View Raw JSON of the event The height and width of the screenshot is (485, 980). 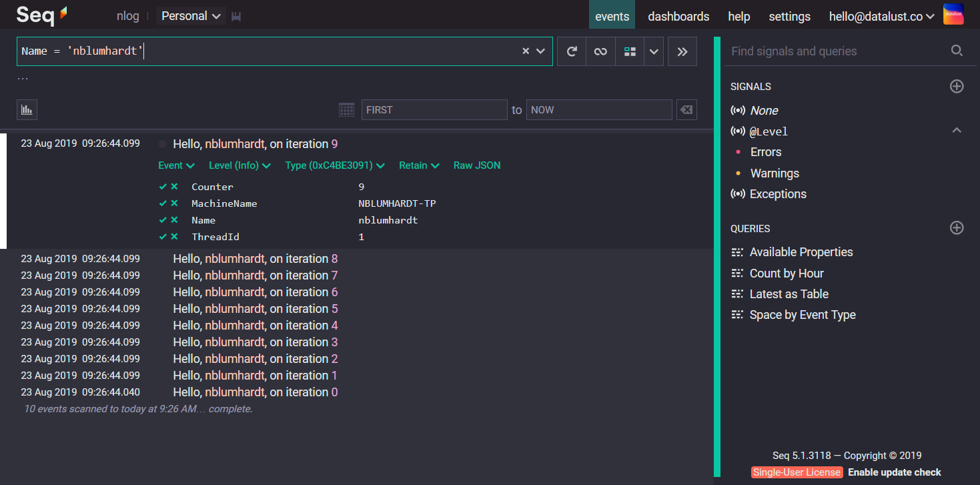coord(477,165)
